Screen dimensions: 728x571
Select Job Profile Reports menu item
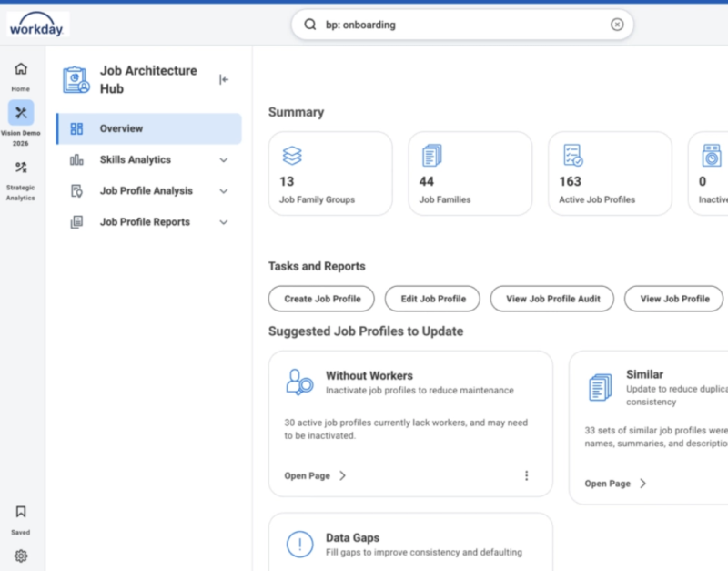tap(149, 222)
